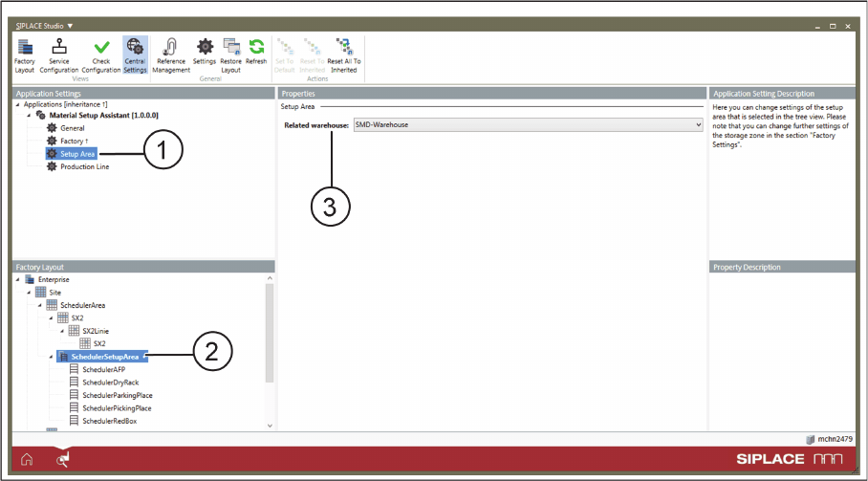Click the Factory Layout panel header
The width and height of the screenshot is (868, 481).
pyautogui.click(x=143, y=267)
